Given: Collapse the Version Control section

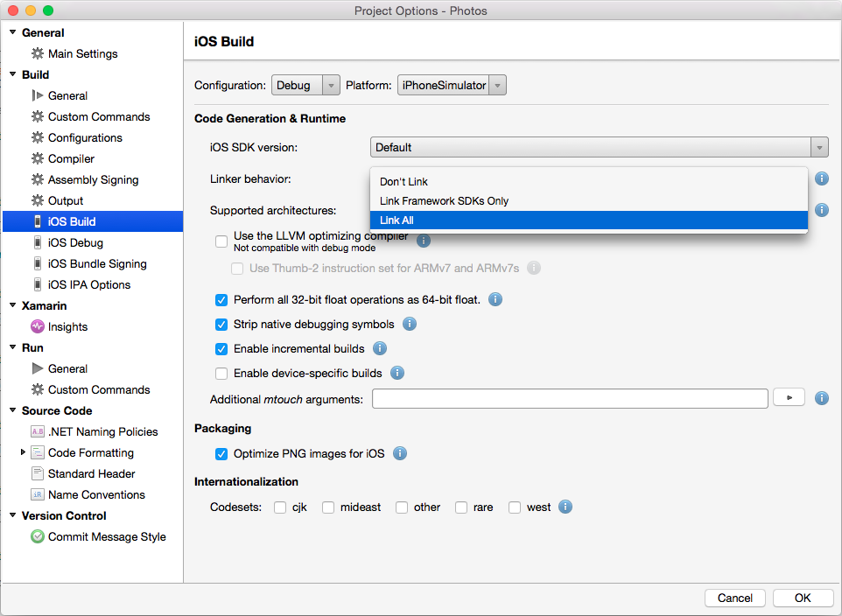Looking at the screenshot, I should (13, 515).
